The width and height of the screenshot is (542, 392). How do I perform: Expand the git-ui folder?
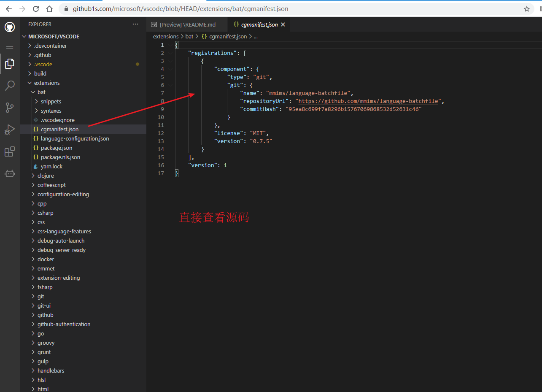click(83, 305)
